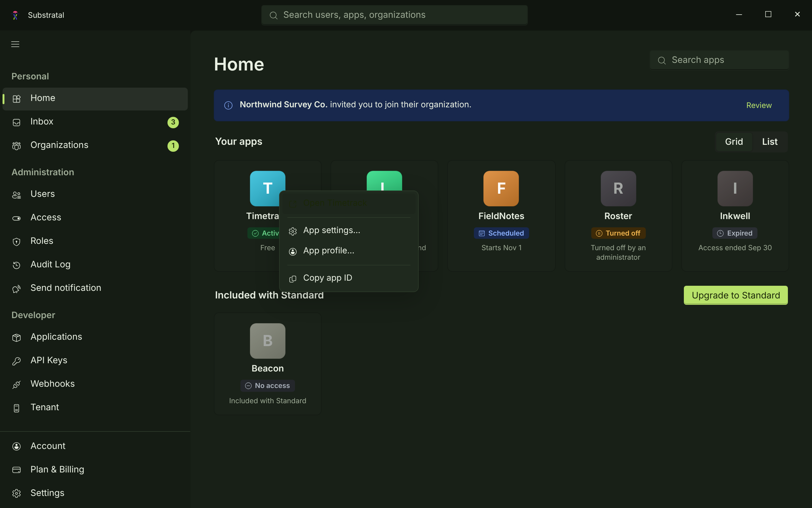Click the Webhooks plug icon
This screenshot has width=812, height=508.
coord(16,384)
